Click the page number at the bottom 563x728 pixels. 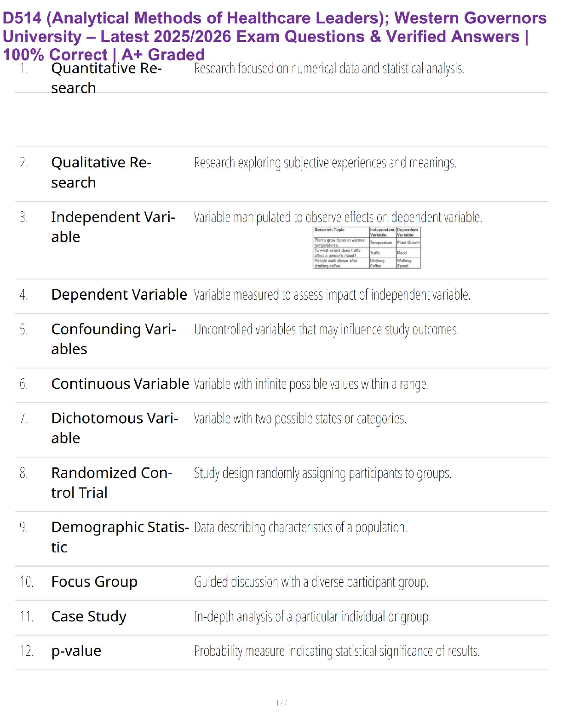(x=281, y=703)
